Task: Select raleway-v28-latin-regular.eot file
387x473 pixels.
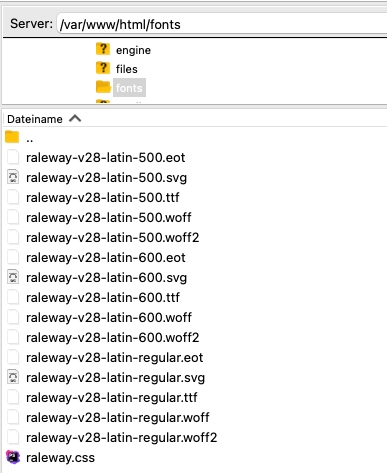Action: point(114,357)
